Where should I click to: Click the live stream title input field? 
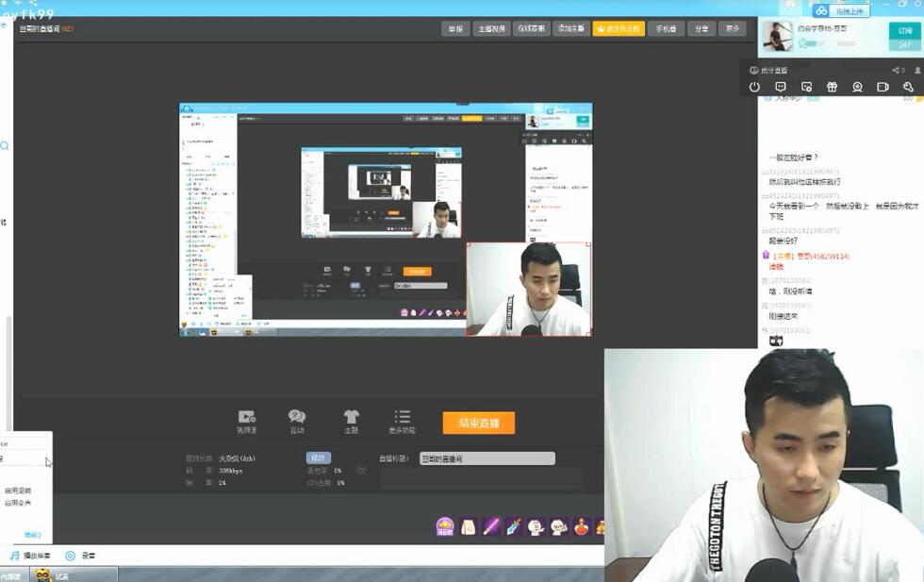click(487, 458)
